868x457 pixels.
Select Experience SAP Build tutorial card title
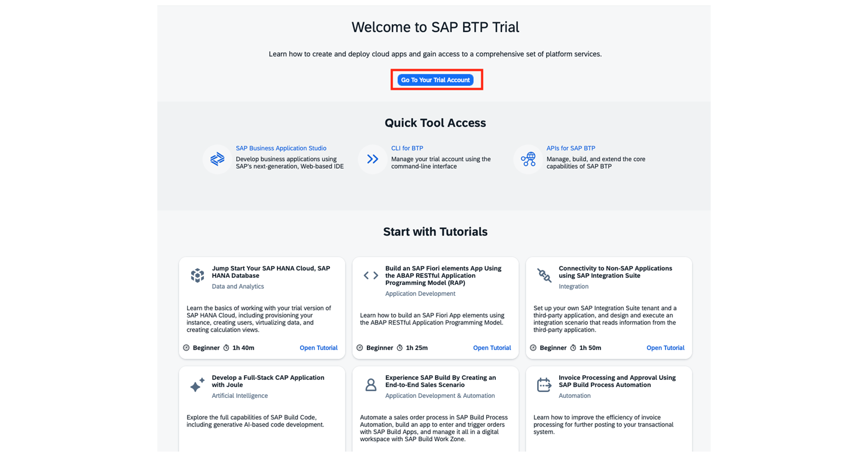441,381
